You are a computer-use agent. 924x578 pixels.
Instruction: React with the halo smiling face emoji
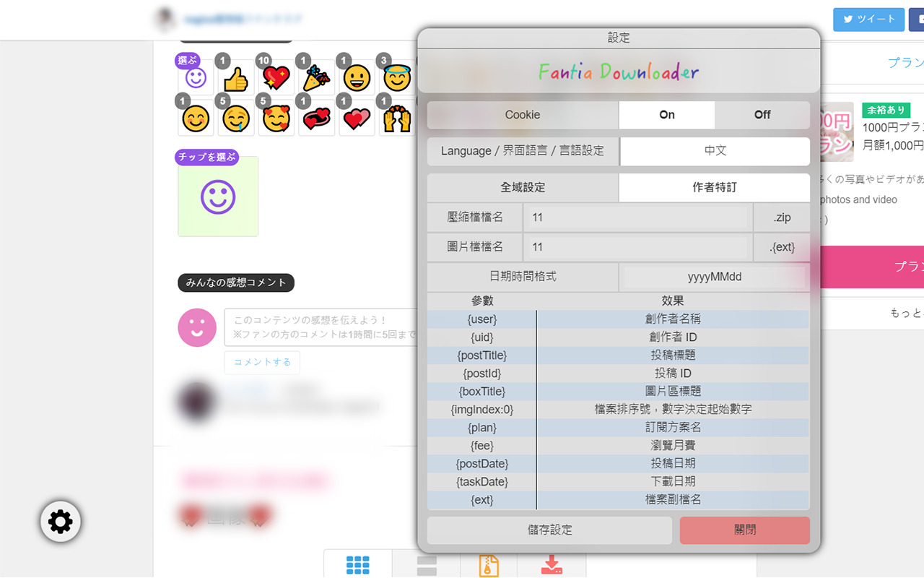(x=397, y=77)
